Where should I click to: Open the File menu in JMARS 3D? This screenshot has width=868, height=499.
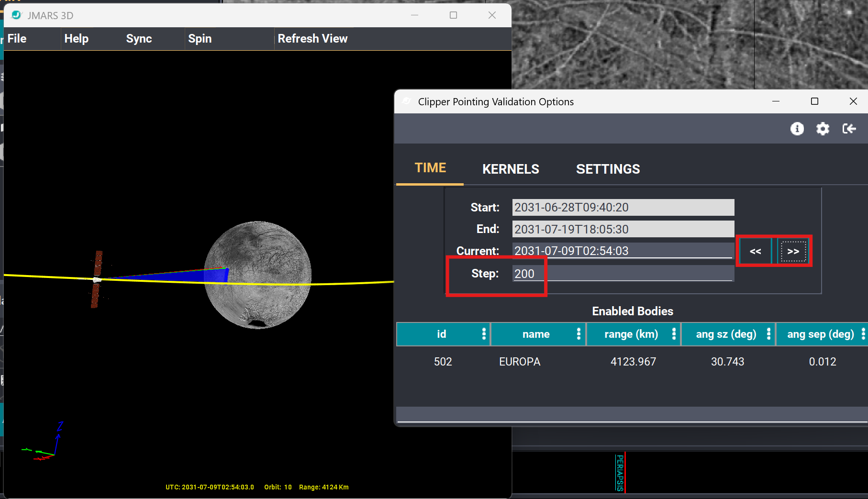(x=17, y=39)
